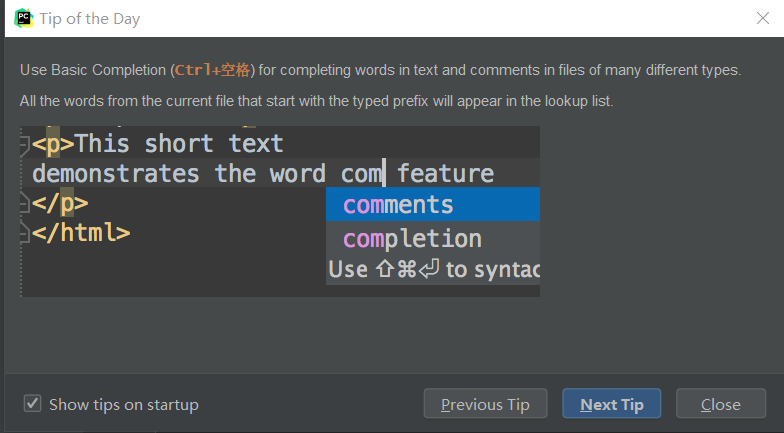Image resolution: width=784 pixels, height=433 pixels.
Task: Click the closing </p> tag text
Action: (x=60, y=204)
